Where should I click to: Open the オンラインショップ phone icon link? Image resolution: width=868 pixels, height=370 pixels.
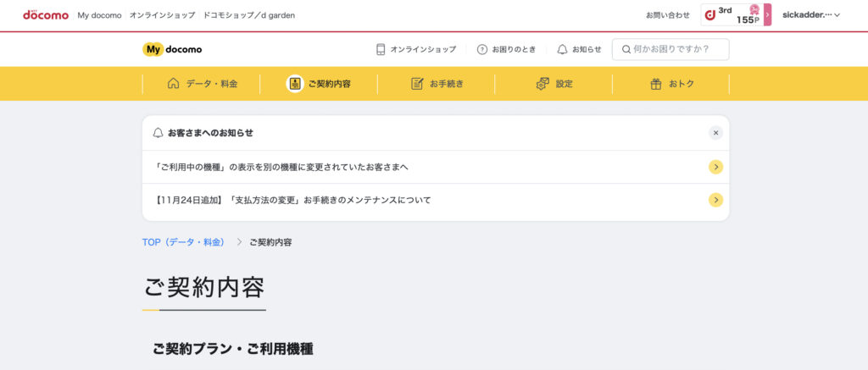point(381,49)
